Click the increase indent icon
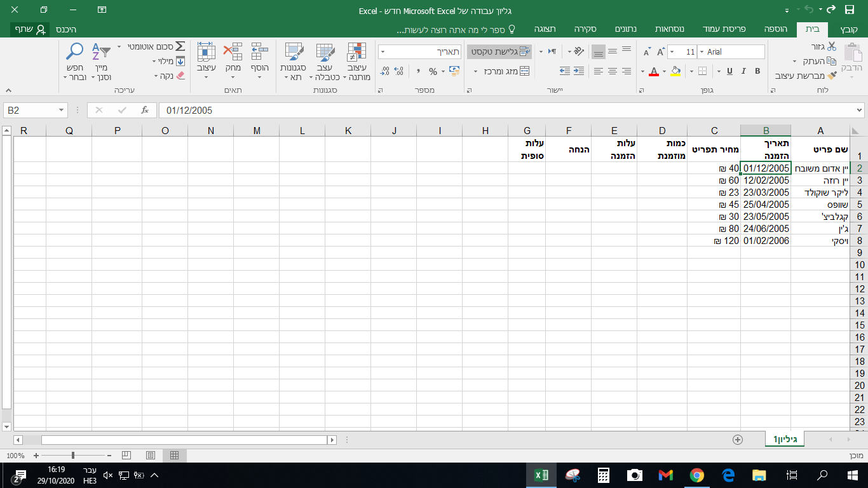Screen dimensions: 868x488 [564, 71]
